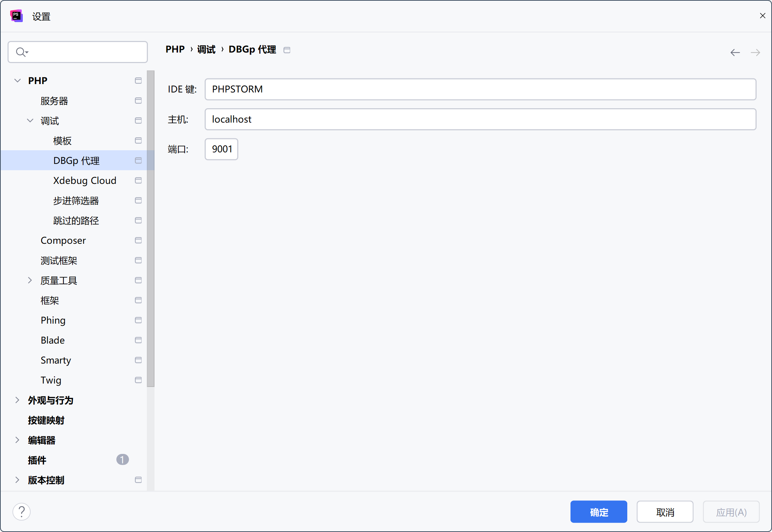The height and width of the screenshot is (532, 772).
Task: Click the plugins update badge showing 1
Action: pos(122,460)
